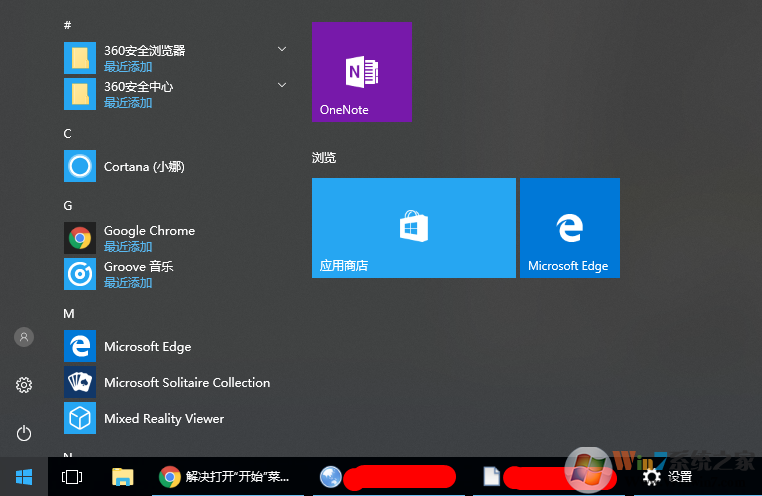Open Settings gear in Start sidebar
762x496 pixels.
pyautogui.click(x=24, y=385)
